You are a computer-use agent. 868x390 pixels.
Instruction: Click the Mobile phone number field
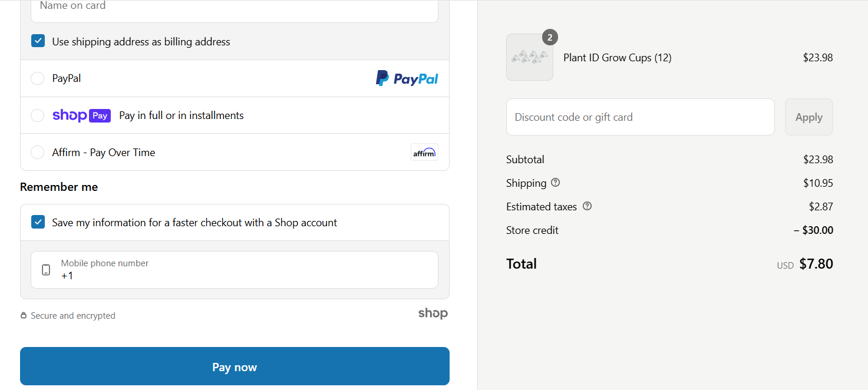[235, 270]
